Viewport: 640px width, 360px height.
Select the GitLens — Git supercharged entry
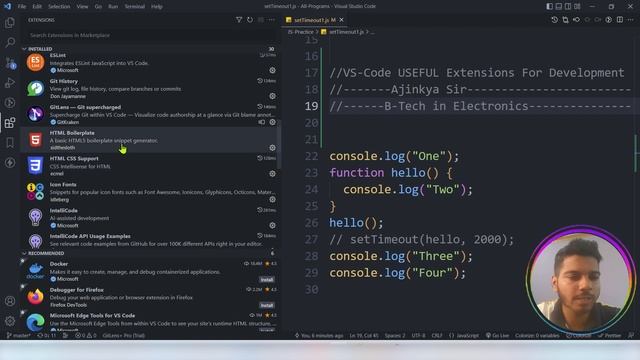[x=149, y=114]
